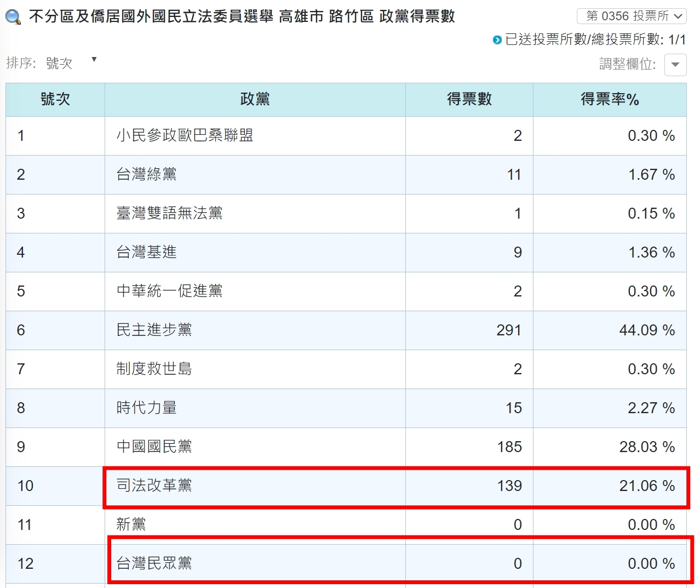700x588 pixels.
Task: Sort by the 得票數 column header
Action: (x=469, y=99)
